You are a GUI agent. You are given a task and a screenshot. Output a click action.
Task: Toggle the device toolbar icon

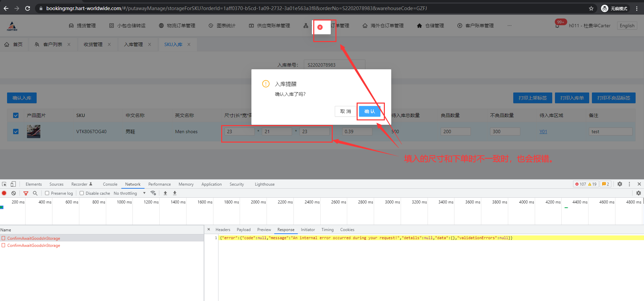tap(13, 184)
